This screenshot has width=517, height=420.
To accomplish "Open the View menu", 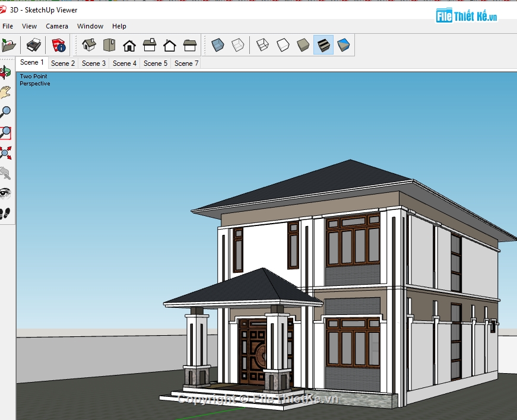I will click(29, 26).
